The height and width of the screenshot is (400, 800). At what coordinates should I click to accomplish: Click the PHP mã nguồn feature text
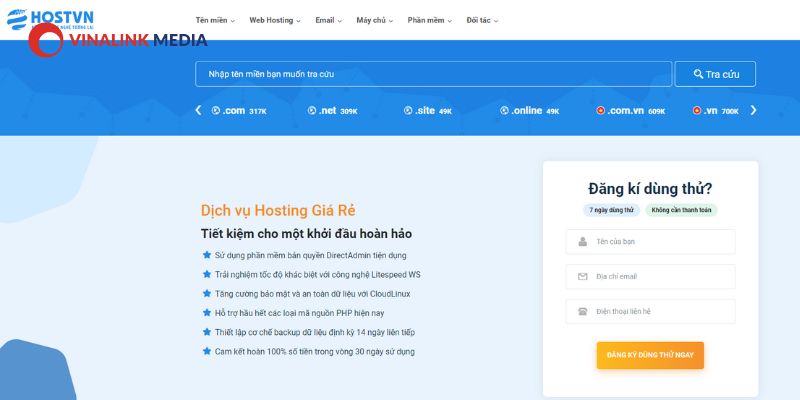299,313
